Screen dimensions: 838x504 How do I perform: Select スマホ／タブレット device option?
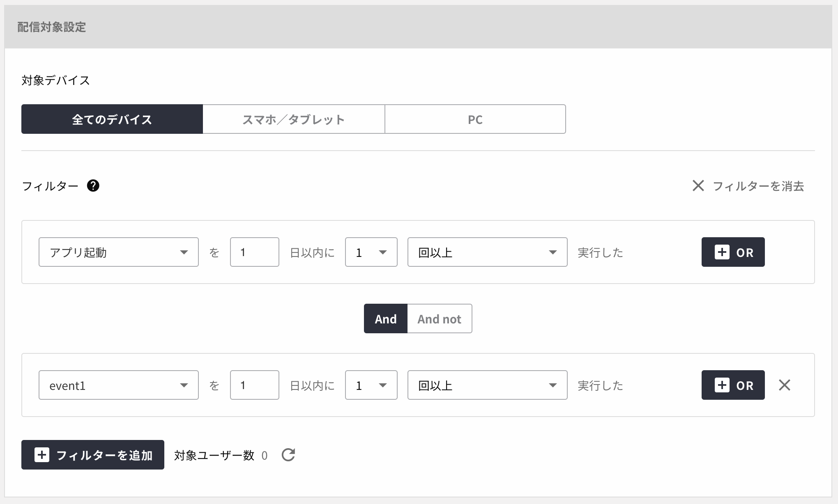(294, 119)
